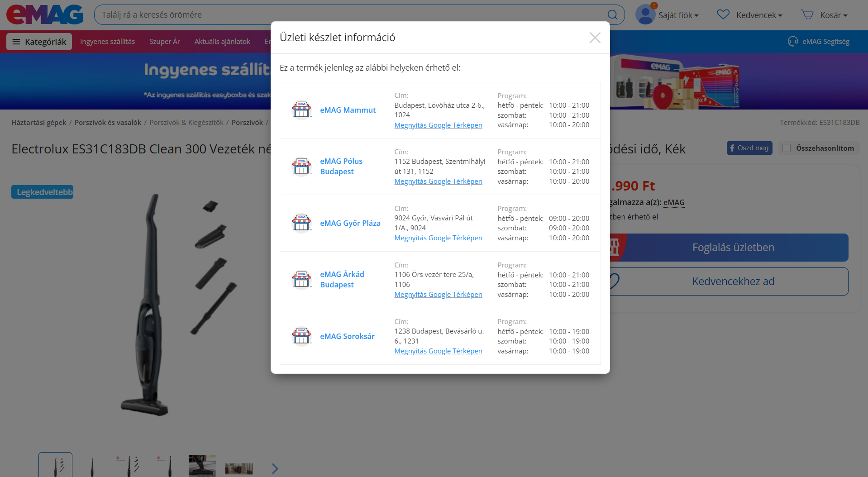Click the Facebook Oszd meg share button
This screenshot has width=868, height=477.
click(749, 148)
